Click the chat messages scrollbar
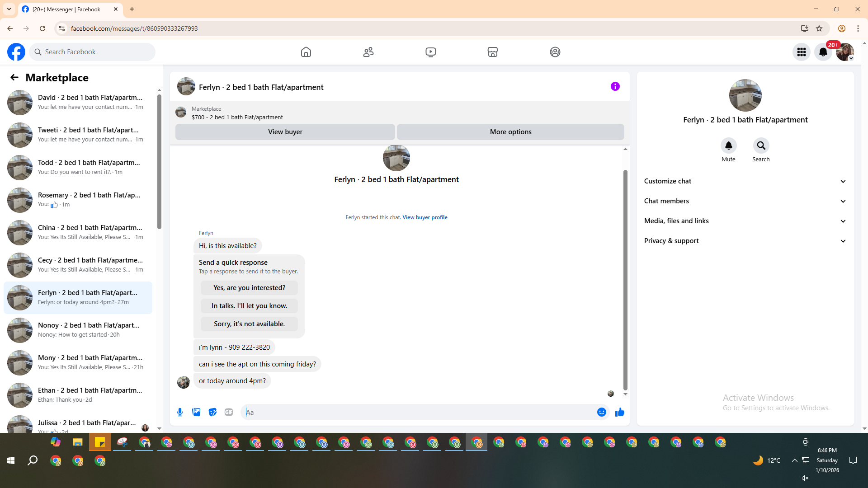 click(625, 280)
